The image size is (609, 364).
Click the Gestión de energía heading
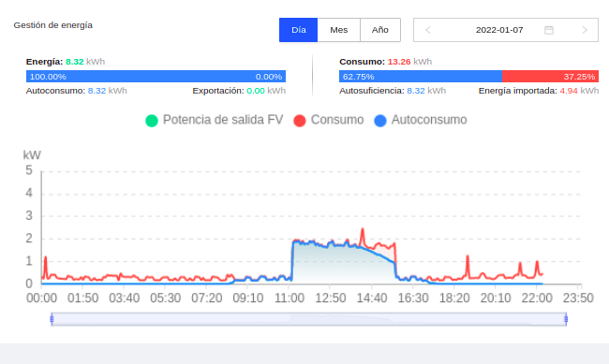pos(53,25)
